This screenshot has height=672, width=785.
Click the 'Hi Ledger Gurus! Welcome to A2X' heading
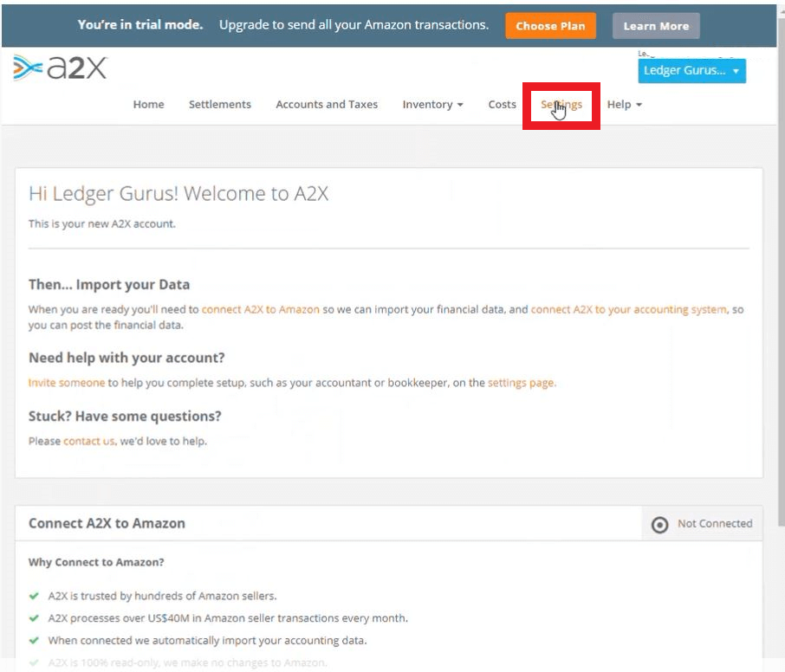(x=178, y=194)
